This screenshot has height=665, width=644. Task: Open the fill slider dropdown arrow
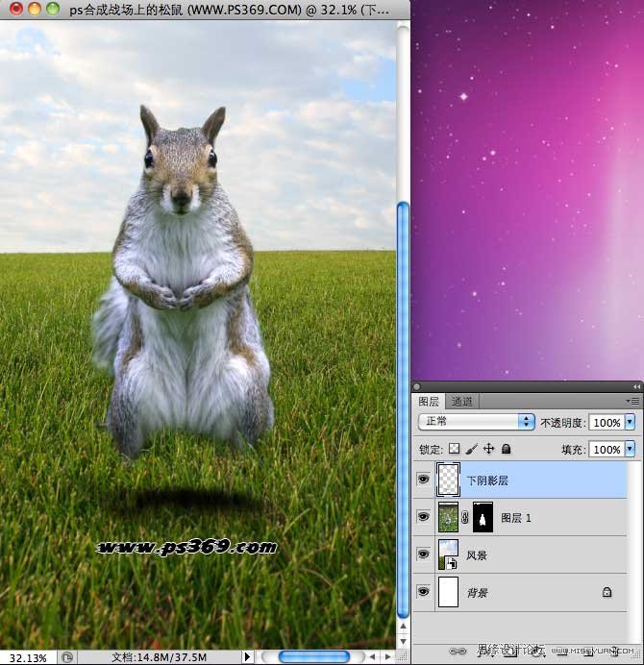[630, 448]
